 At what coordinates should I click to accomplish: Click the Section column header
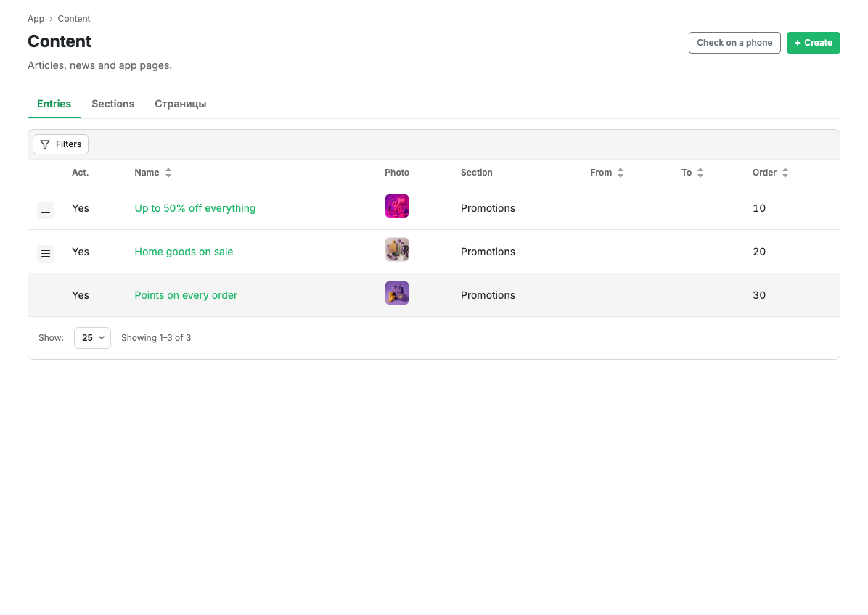pyautogui.click(x=477, y=173)
